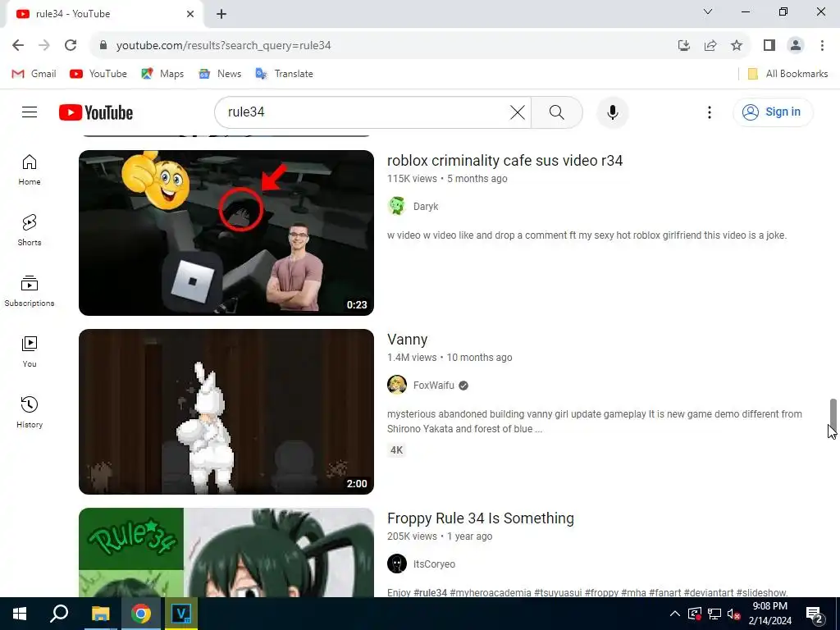Open YouTube settings three-dot menu
Image resolution: width=840 pixels, height=630 pixels.
point(710,112)
